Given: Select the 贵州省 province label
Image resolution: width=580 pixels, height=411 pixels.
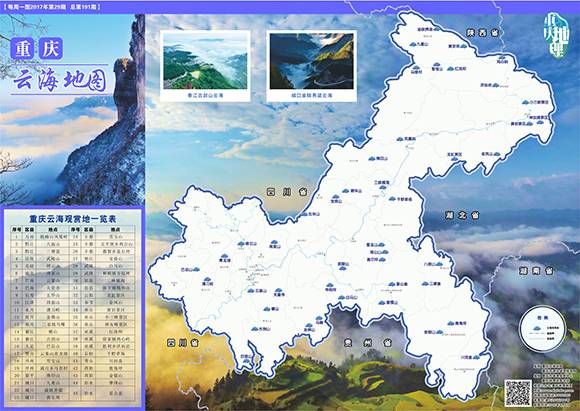Looking at the screenshot, I should click(x=368, y=343).
